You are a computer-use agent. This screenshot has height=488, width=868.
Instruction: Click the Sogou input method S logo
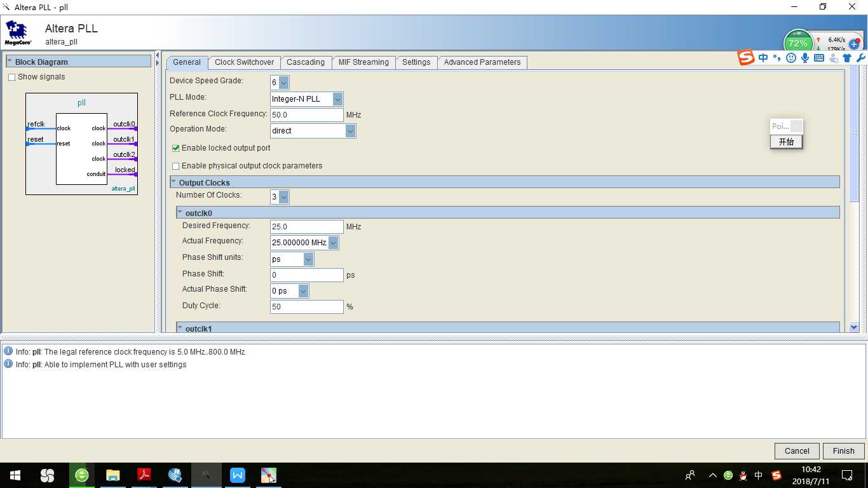click(746, 58)
